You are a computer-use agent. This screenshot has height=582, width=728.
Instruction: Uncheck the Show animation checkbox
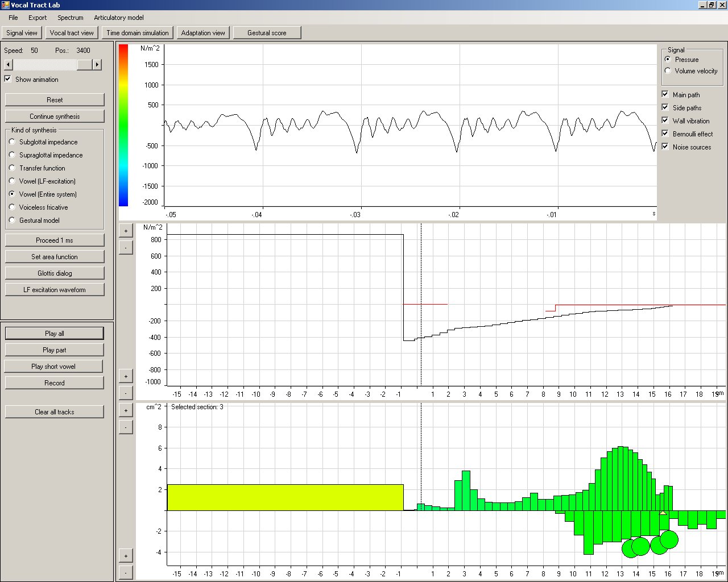8,79
